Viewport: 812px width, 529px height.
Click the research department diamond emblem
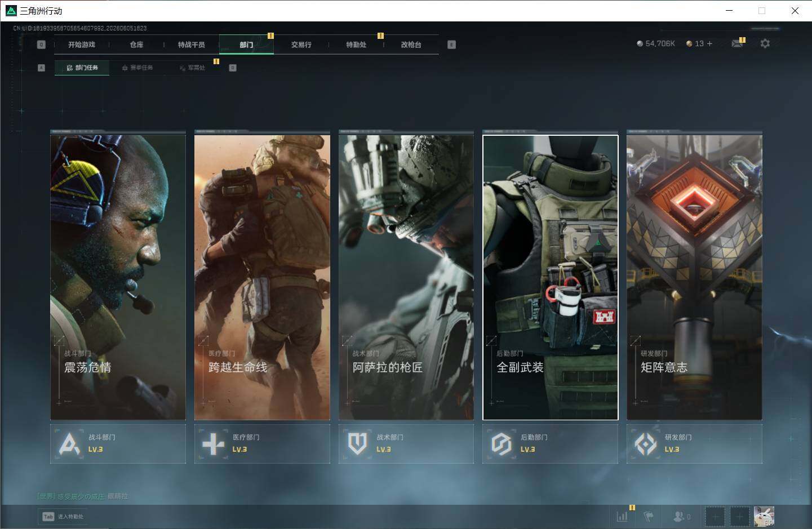646,444
